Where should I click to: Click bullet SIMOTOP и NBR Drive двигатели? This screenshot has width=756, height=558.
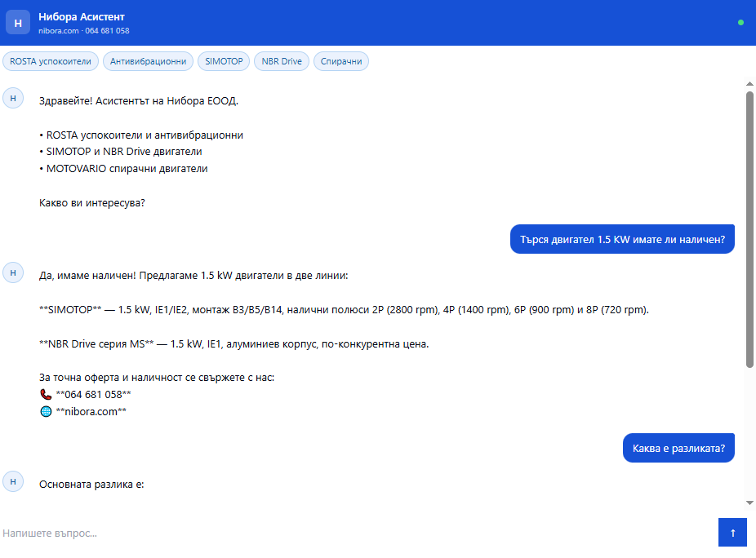[121, 152]
